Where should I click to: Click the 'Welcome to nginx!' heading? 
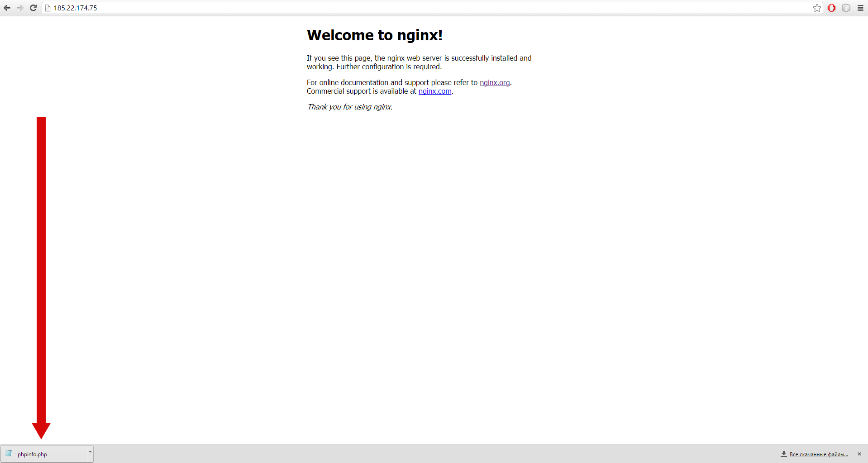pos(375,35)
